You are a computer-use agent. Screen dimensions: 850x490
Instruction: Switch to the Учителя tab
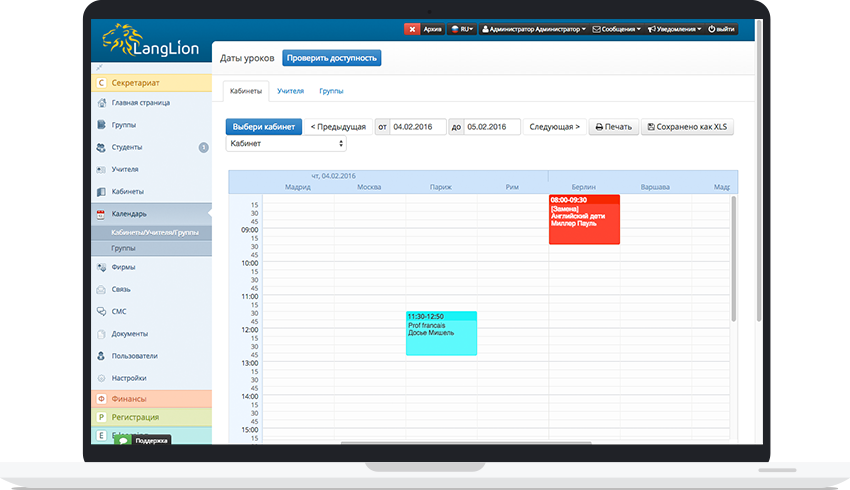coord(291,91)
